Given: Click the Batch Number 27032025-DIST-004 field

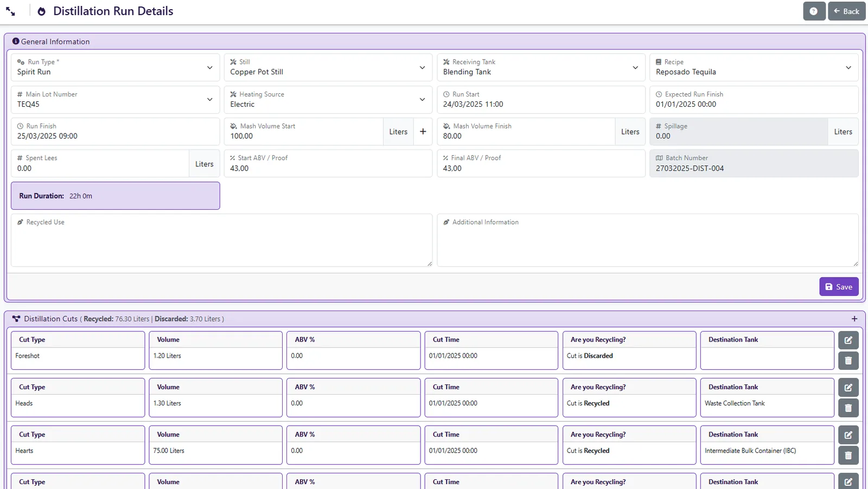Looking at the screenshot, I should click(x=754, y=164).
